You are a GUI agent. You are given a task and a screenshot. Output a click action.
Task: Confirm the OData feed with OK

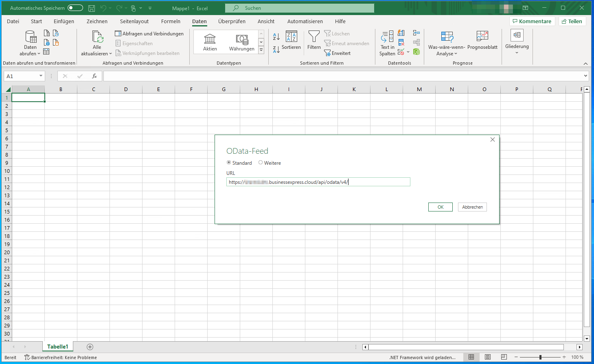(440, 207)
